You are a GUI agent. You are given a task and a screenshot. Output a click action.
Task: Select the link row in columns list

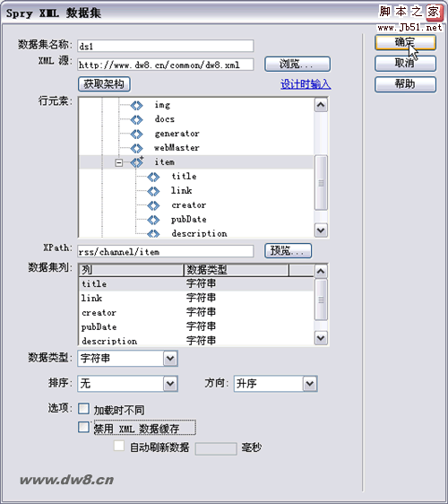[196, 299]
